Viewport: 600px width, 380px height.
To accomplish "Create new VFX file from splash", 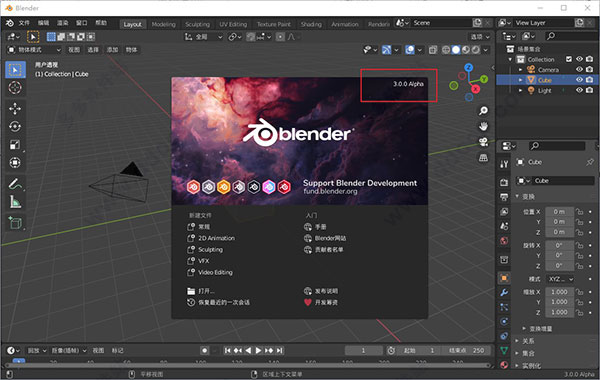I will pos(198,261).
